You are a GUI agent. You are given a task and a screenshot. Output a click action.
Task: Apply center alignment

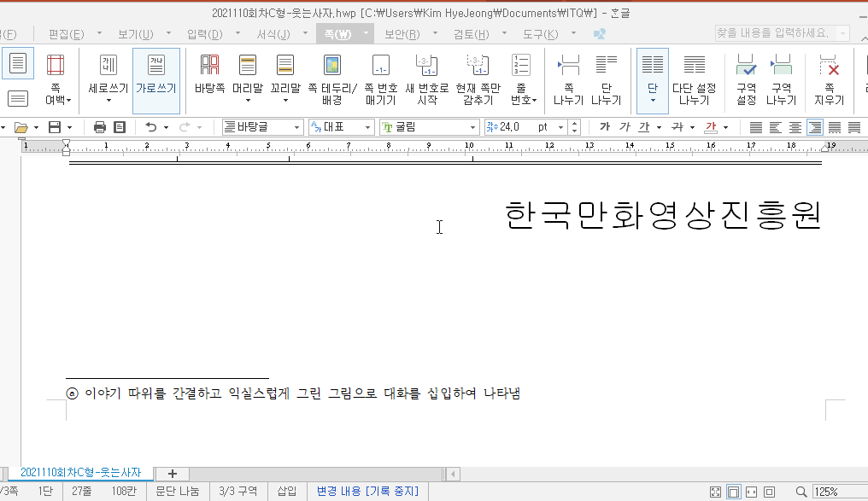point(795,128)
